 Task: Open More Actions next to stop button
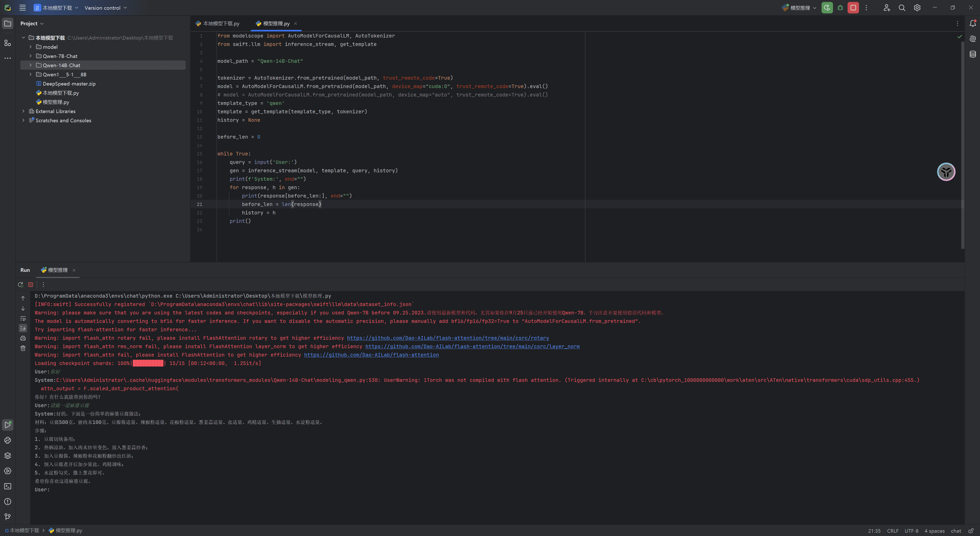click(x=866, y=8)
